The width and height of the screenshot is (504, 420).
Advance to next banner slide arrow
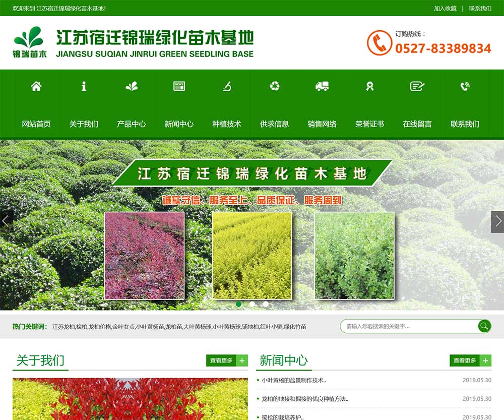(x=497, y=221)
